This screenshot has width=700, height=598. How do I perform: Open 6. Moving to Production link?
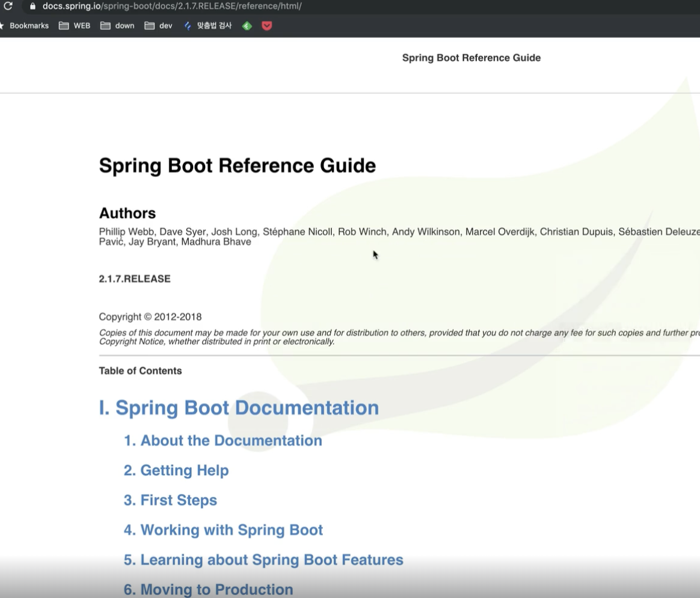[x=209, y=590]
